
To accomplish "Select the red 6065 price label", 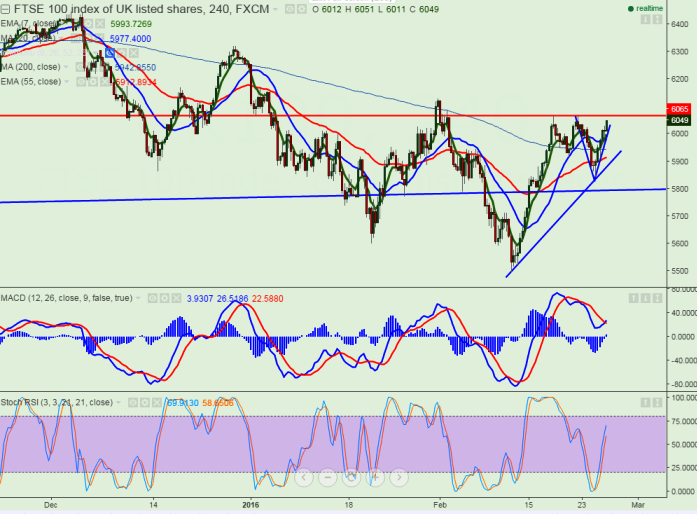I will tap(678, 109).
